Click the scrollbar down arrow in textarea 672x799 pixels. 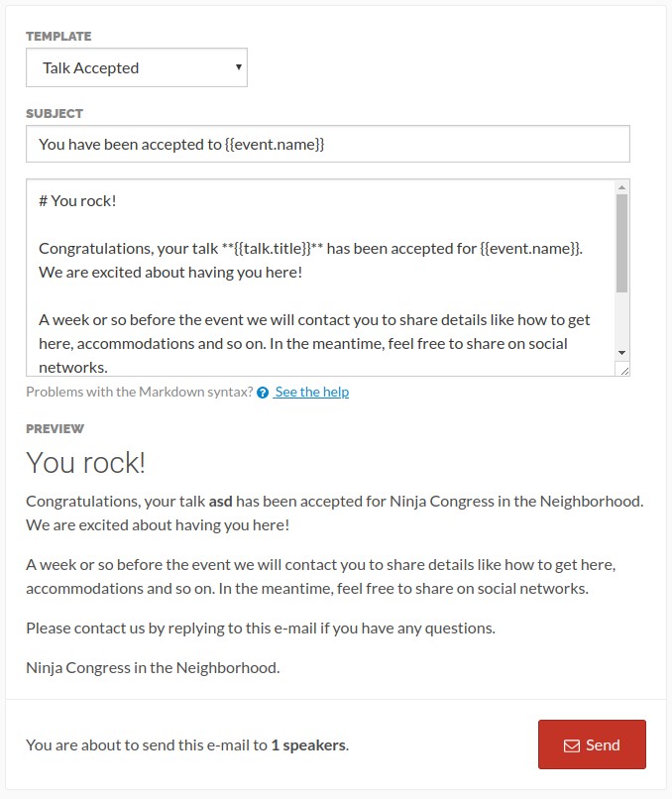click(621, 353)
